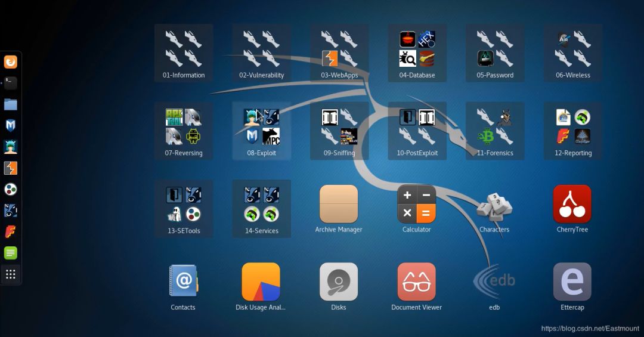Open the 09-Sniffing app folder
The image size is (644, 337).
[339, 131]
